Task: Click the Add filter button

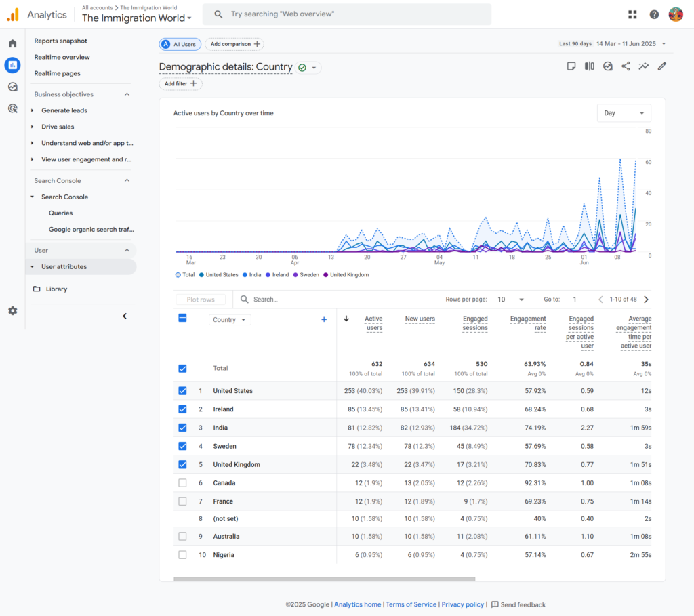Action: [x=180, y=83]
